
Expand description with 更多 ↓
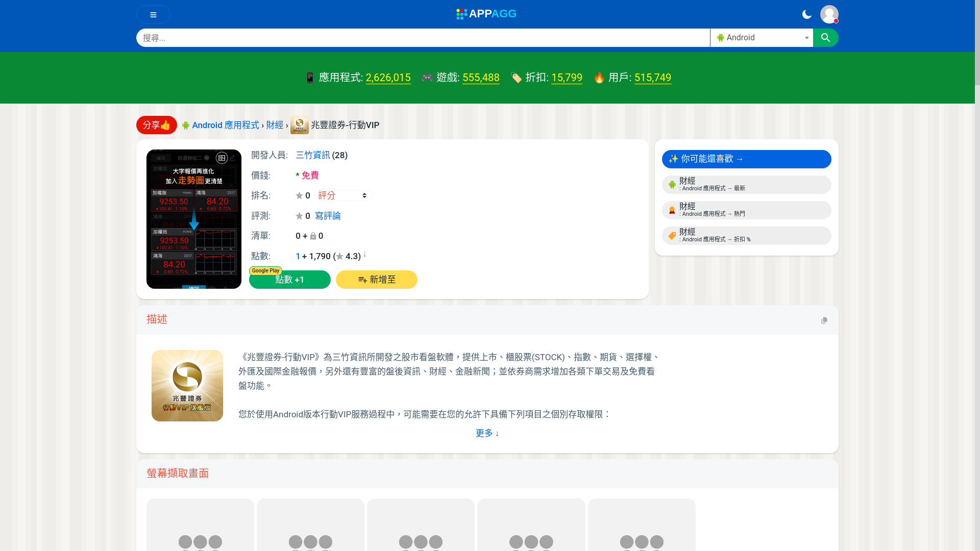pos(487,433)
